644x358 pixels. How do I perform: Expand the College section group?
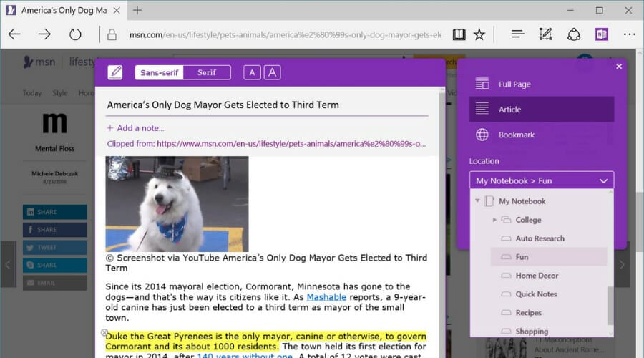494,220
